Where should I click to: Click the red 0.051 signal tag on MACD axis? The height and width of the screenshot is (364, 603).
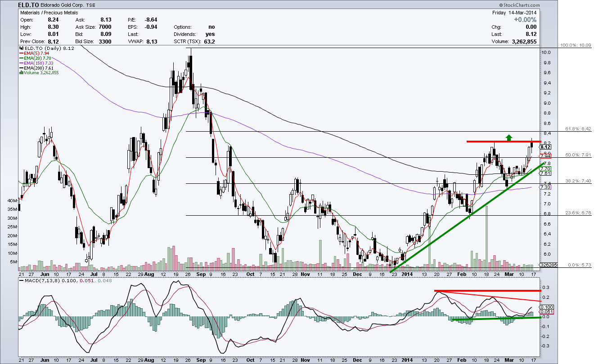click(x=546, y=312)
